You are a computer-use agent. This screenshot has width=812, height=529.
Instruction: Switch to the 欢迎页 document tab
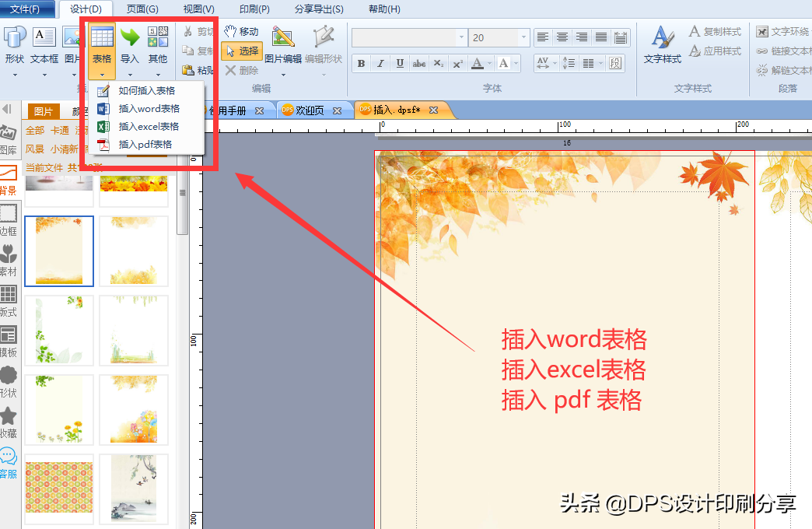click(x=310, y=110)
